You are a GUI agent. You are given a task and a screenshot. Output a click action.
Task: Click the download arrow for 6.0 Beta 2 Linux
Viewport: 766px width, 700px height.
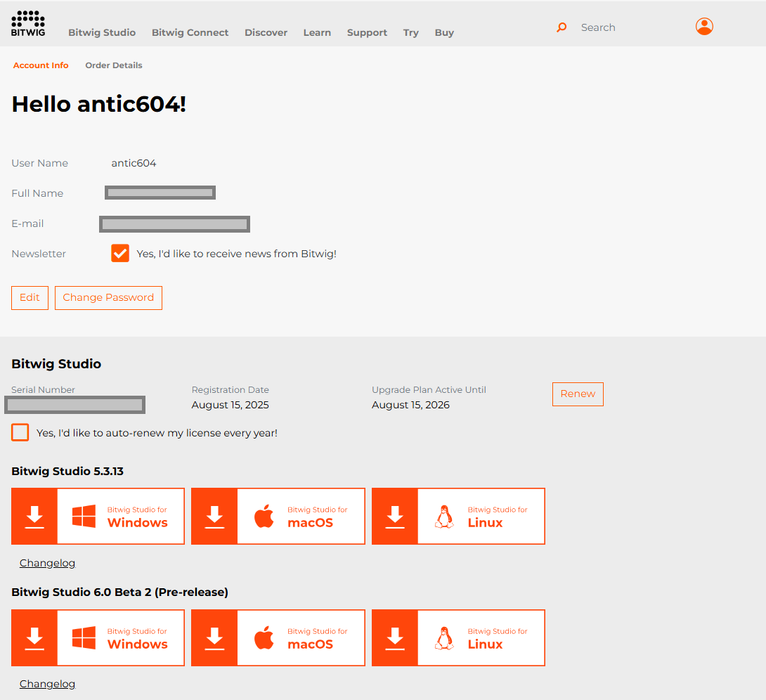coord(395,638)
